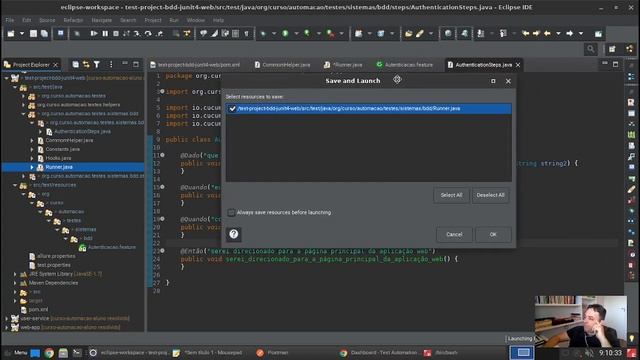
Task: Click the yellow pencil Search toolbar icon
Action: (x=420, y=33)
